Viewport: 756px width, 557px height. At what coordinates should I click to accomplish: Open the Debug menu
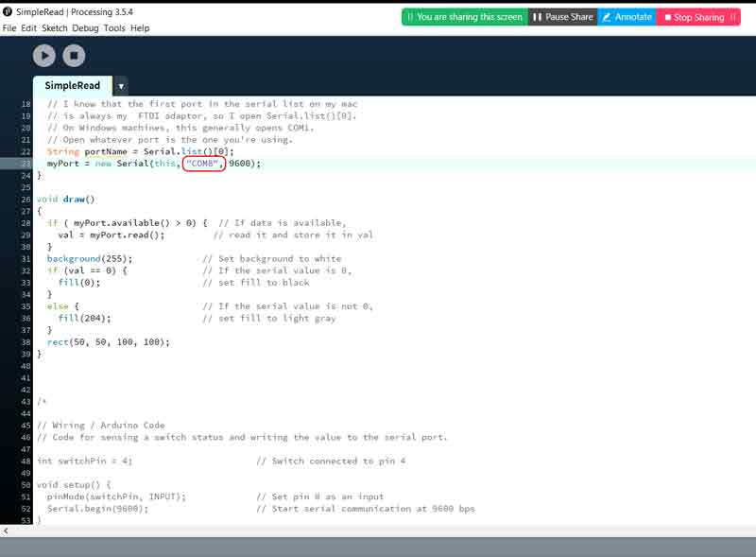tap(85, 28)
